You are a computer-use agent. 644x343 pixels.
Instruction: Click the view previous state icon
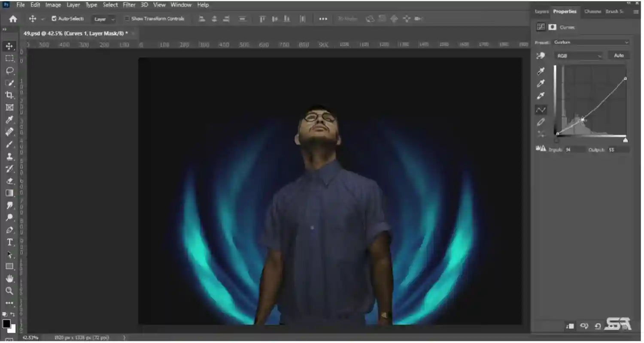coord(584,326)
